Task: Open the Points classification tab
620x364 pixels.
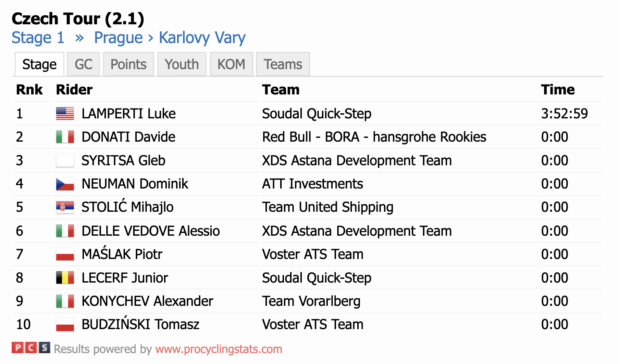Action: [x=128, y=64]
